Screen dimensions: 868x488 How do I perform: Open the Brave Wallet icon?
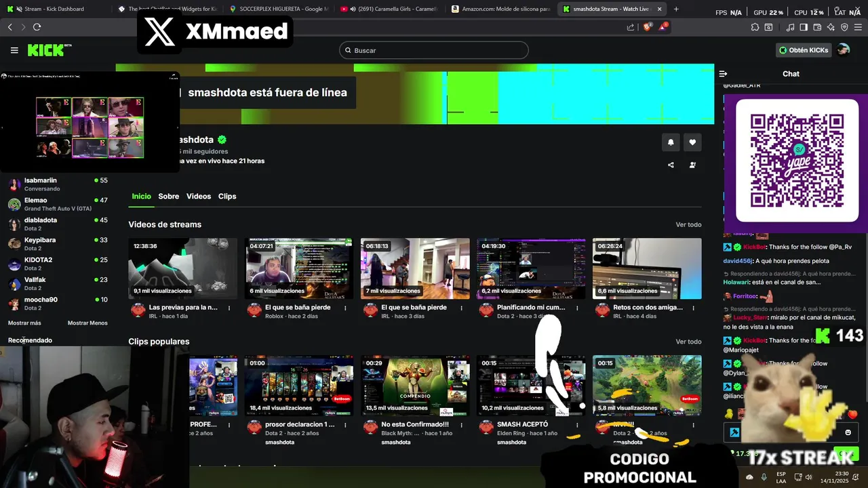click(817, 27)
